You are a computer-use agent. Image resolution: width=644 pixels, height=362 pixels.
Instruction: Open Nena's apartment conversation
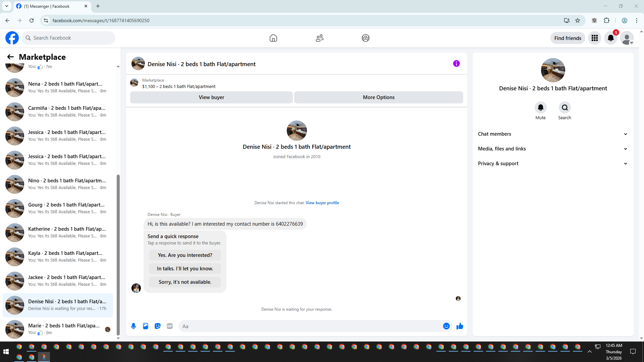58,87
